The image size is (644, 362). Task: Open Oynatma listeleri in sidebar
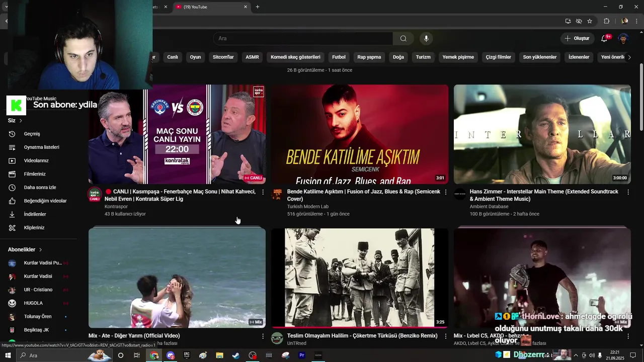(x=40, y=147)
